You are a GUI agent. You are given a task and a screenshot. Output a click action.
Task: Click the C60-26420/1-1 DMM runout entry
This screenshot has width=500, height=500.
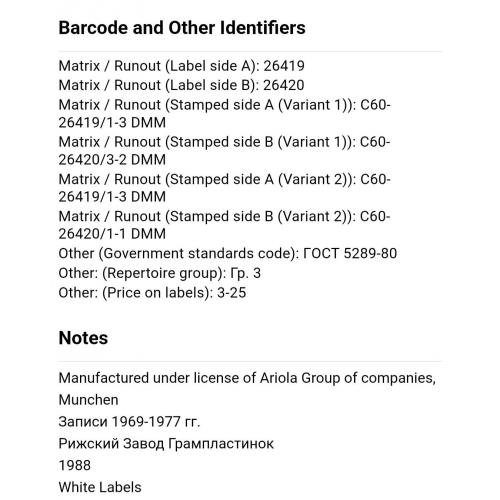tap(224, 225)
